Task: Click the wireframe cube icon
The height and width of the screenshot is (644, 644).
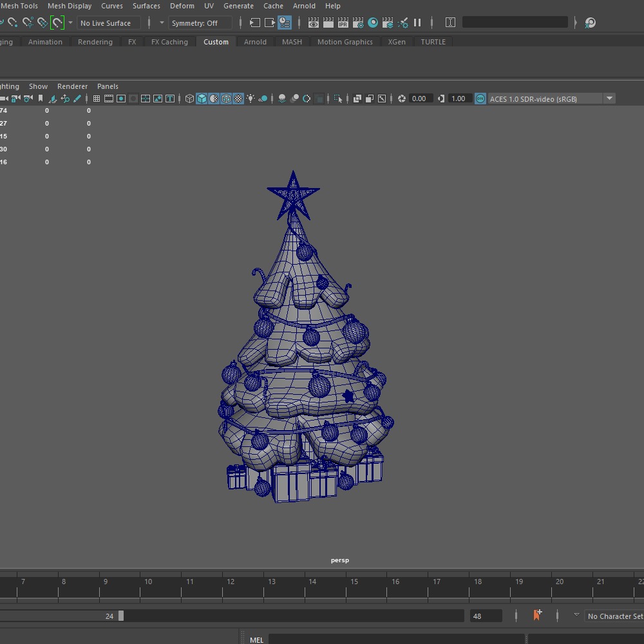Action: point(189,99)
